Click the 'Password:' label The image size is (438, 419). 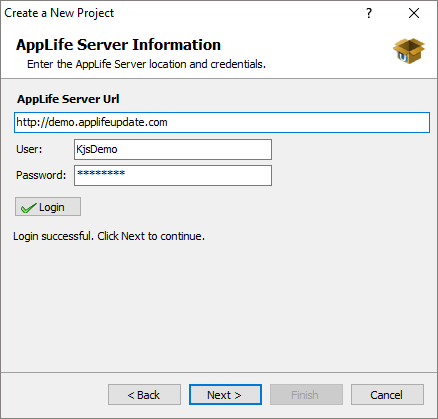41,175
